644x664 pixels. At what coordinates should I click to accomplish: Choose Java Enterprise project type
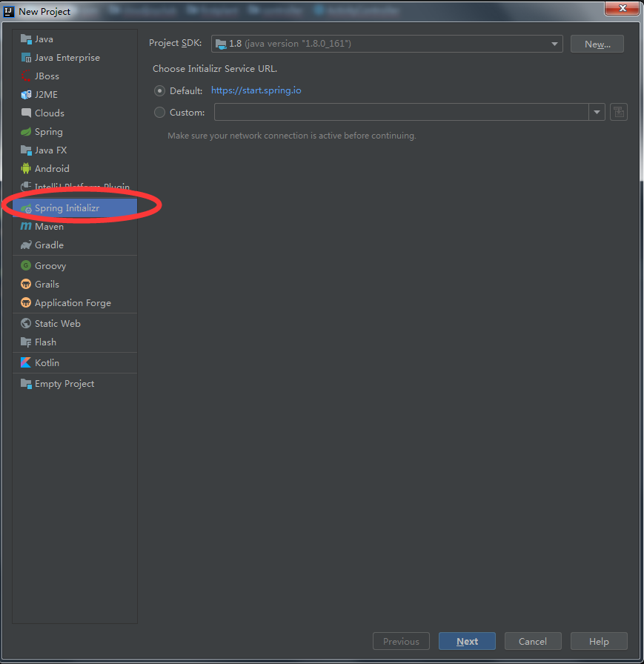pos(75,58)
